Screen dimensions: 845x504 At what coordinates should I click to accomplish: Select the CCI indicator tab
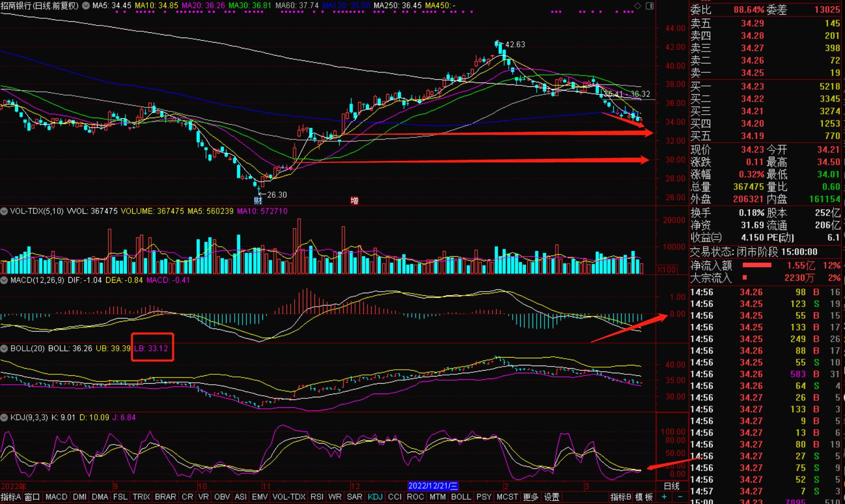pyautogui.click(x=395, y=497)
